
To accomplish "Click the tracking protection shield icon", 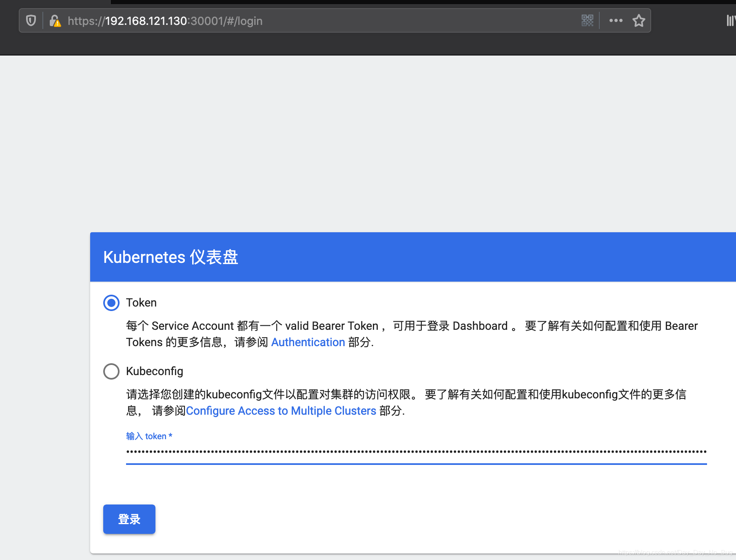I will 31,20.
